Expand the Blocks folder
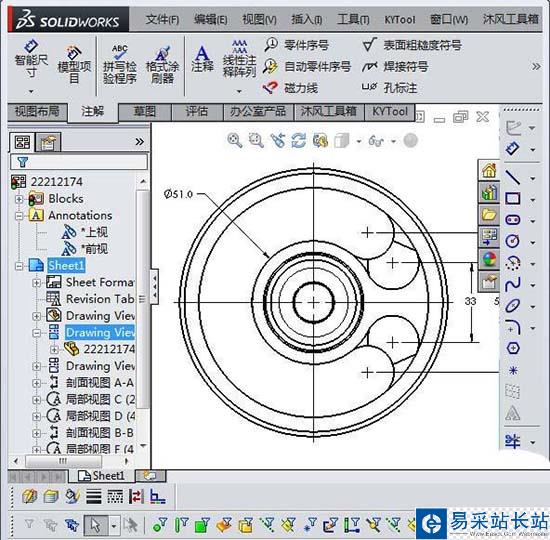This screenshot has width=550, height=540. click(19, 199)
